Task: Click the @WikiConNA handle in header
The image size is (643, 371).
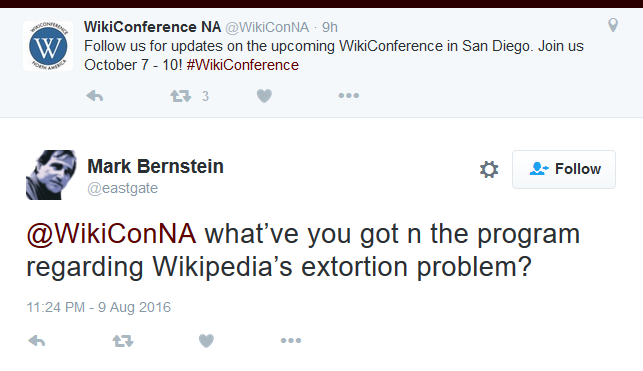Action: (267, 27)
